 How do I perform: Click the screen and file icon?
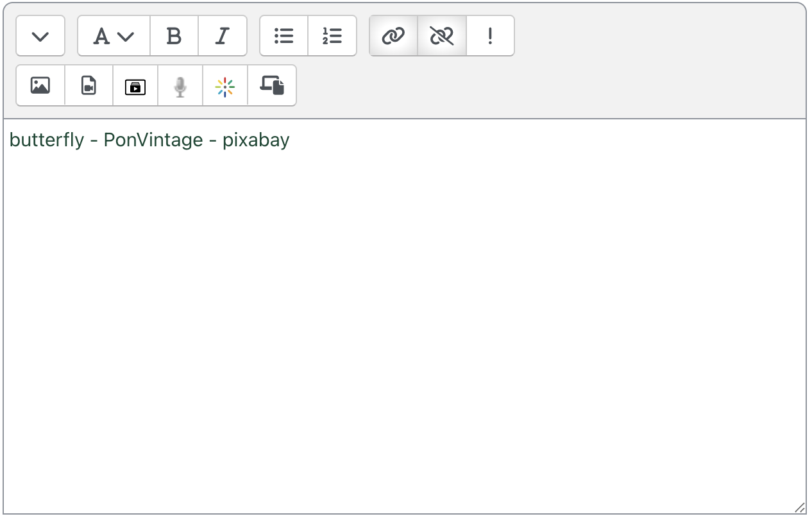pos(272,85)
